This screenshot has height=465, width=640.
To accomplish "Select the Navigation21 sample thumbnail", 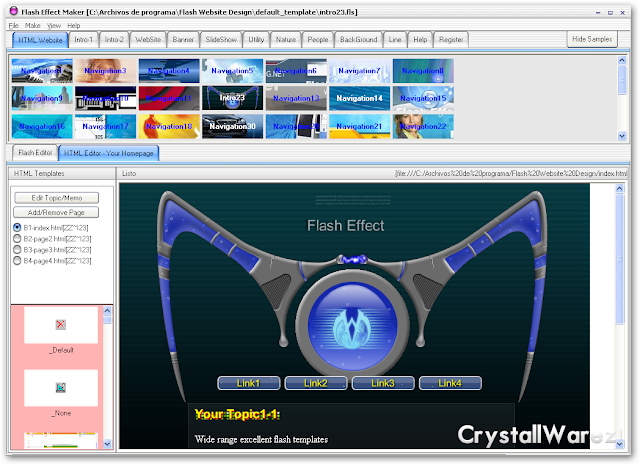I will (360, 126).
